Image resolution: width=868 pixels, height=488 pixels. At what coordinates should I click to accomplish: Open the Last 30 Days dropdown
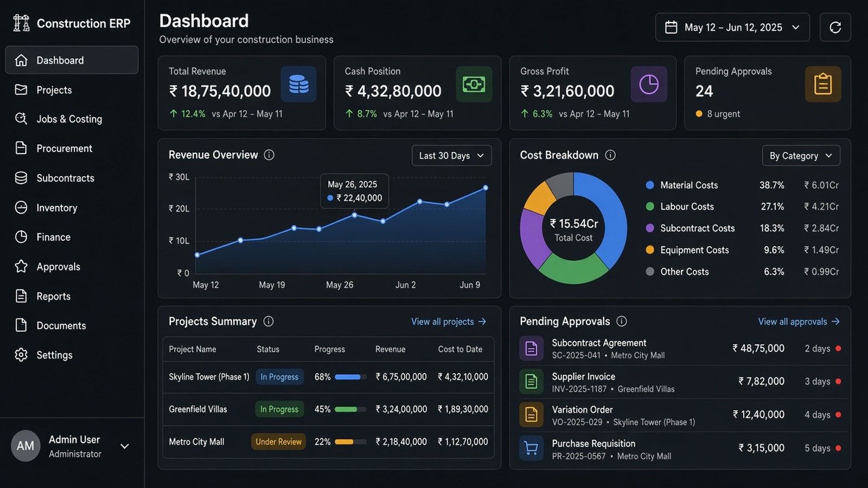(x=451, y=156)
